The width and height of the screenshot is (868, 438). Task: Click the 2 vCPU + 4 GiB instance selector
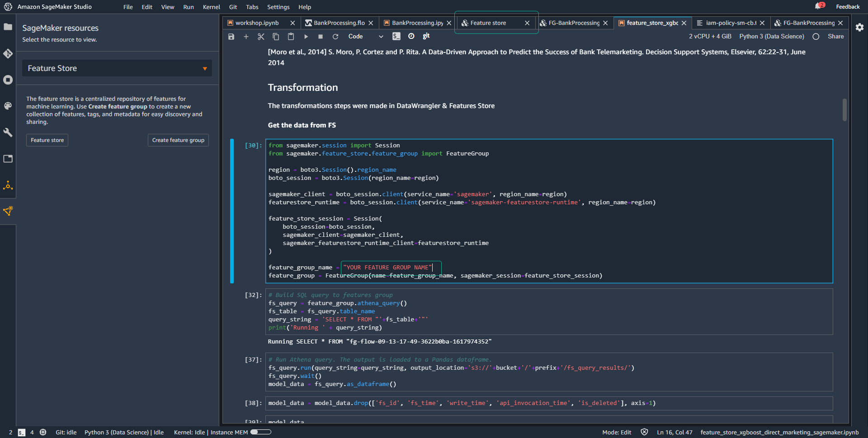click(710, 37)
